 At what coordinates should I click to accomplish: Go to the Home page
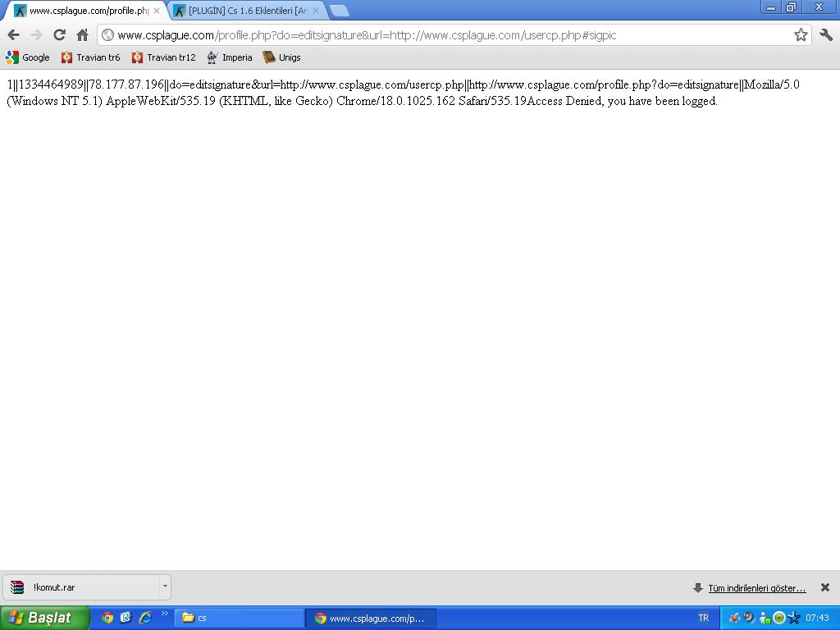[x=82, y=34]
